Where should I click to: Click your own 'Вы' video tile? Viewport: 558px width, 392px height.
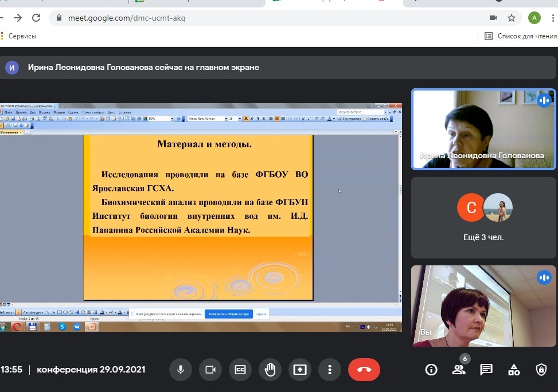coord(483,306)
